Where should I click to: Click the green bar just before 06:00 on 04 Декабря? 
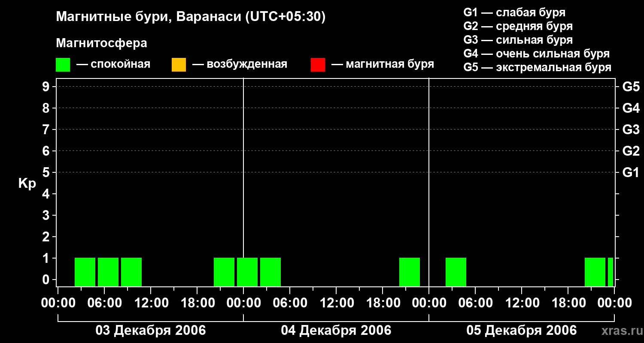tap(270, 272)
